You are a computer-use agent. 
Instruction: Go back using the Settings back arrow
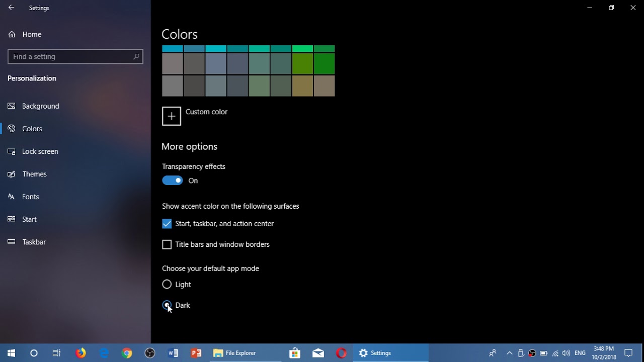[11, 8]
